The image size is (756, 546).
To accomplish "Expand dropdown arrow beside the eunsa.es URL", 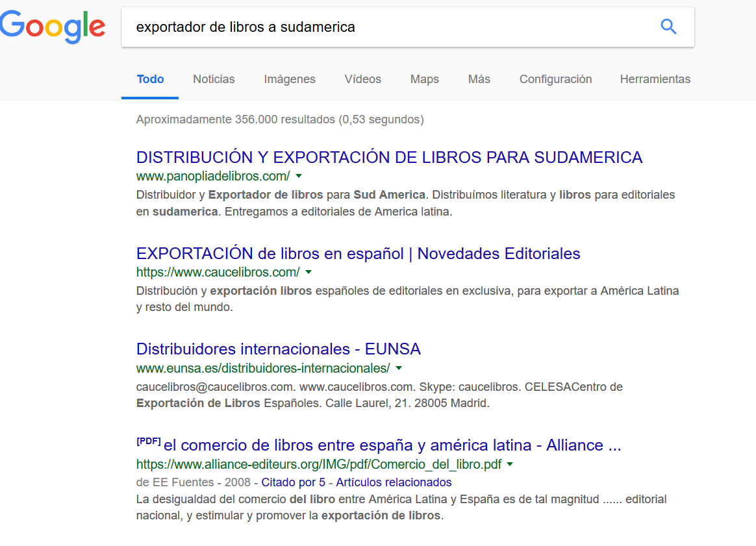I will point(399,368).
